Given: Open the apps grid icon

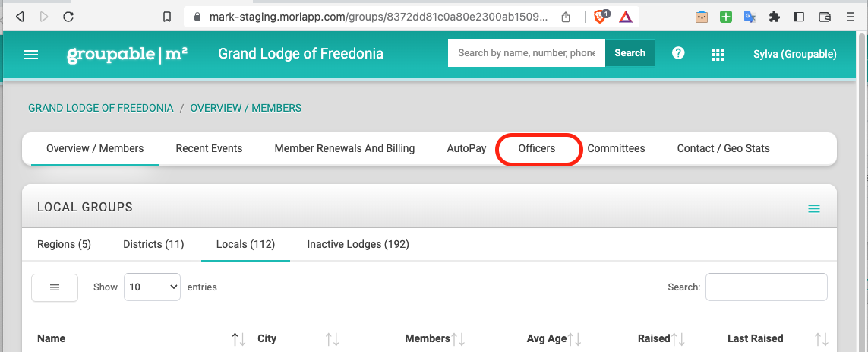Looking at the screenshot, I should tap(718, 54).
